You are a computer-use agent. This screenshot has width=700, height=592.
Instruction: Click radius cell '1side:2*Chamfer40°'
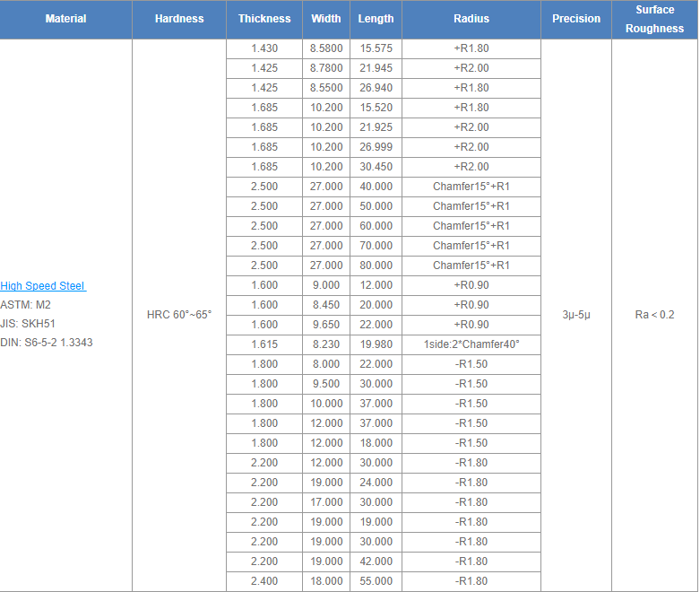(x=471, y=344)
